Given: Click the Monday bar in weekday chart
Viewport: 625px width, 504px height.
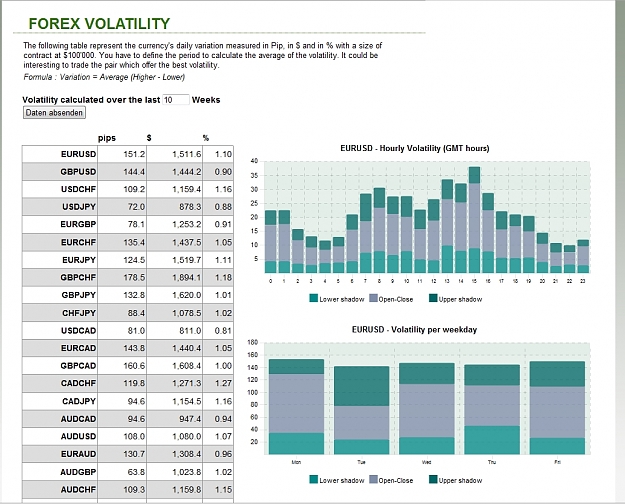Looking at the screenshot, I should [x=296, y=407].
